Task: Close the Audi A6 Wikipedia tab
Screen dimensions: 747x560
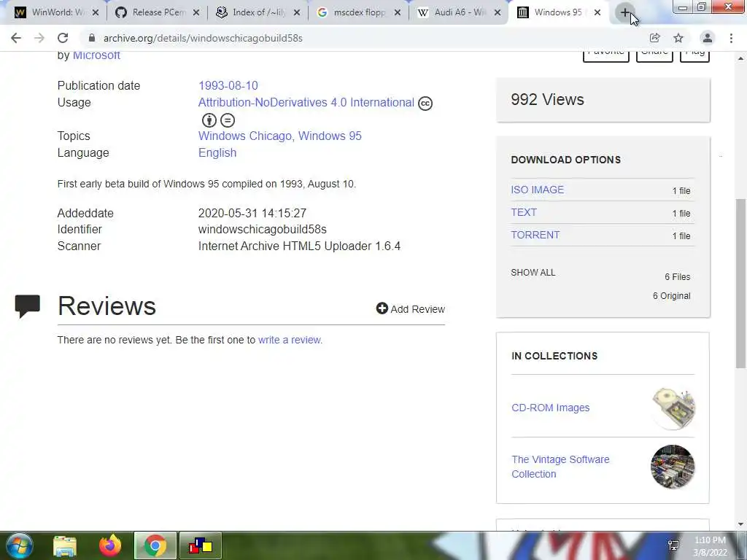Action: point(498,13)
